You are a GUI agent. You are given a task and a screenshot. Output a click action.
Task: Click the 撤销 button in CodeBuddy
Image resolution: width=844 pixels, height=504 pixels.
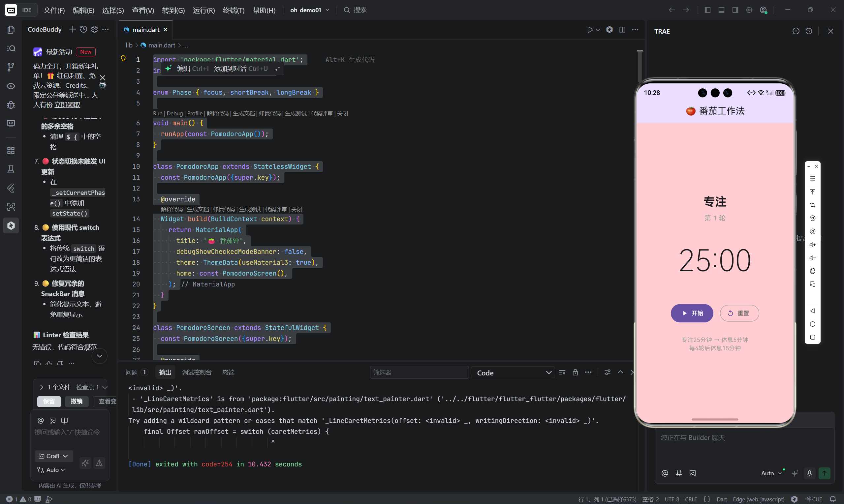(77, 401)
